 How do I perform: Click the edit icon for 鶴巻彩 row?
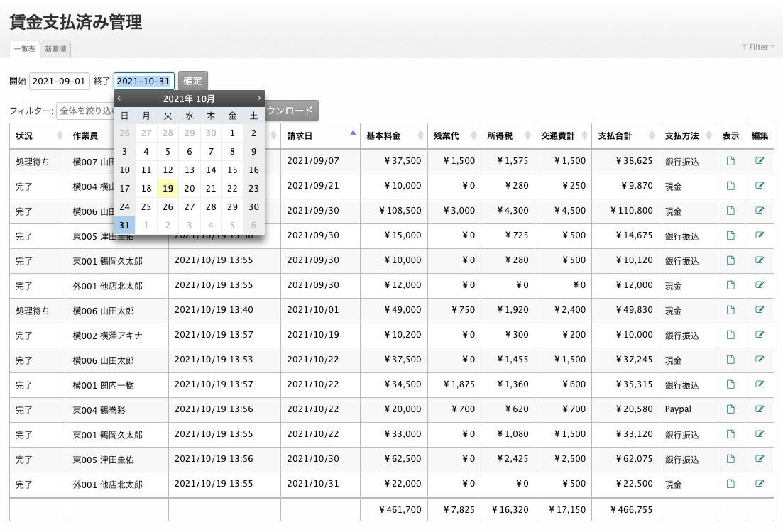pos(760,409)
